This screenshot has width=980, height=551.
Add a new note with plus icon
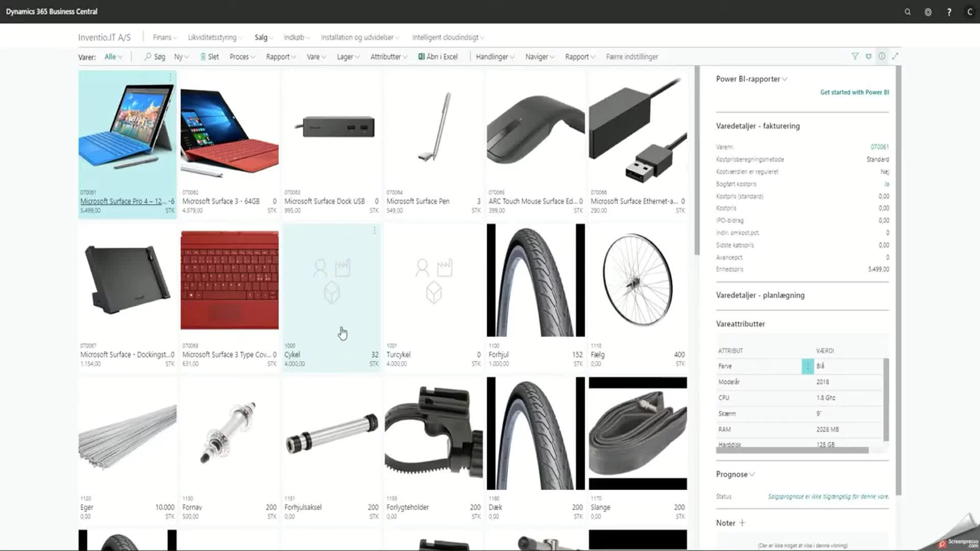click(x=742, y=523)
